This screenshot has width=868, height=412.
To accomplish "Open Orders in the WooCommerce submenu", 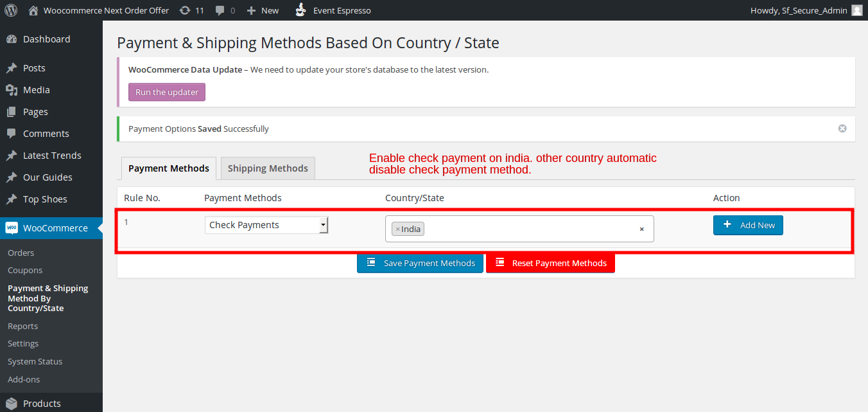I will [21, 253].
